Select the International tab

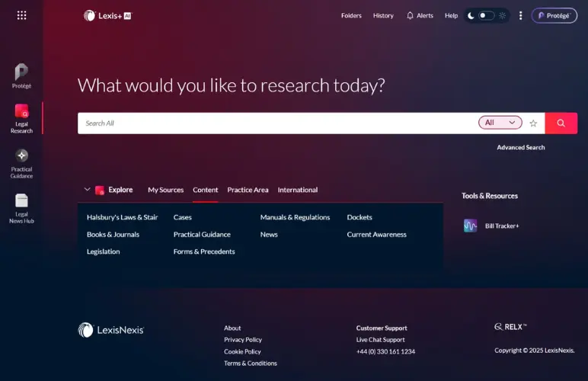click(x=297, y=190)
